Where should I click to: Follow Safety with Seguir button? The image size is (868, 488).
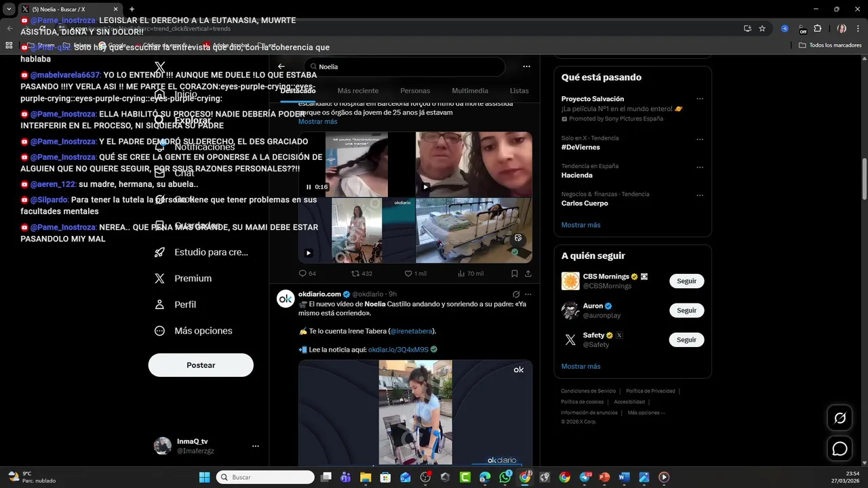pyautogui.click(x=686, y=340)
